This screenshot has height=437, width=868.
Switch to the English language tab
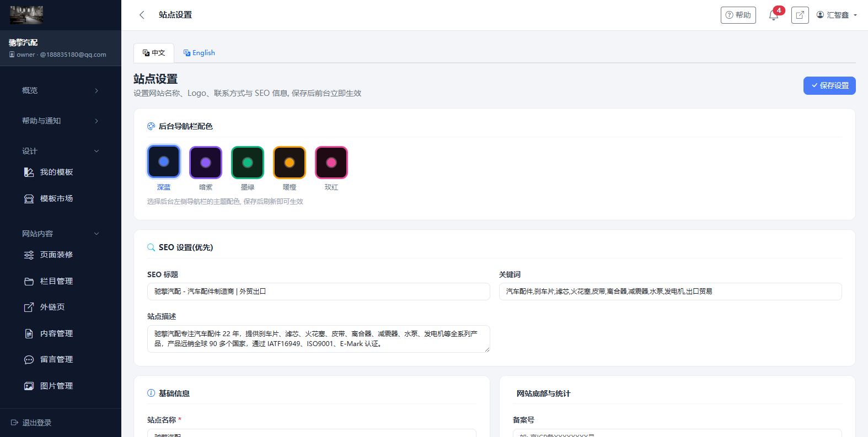click(199, 53)
